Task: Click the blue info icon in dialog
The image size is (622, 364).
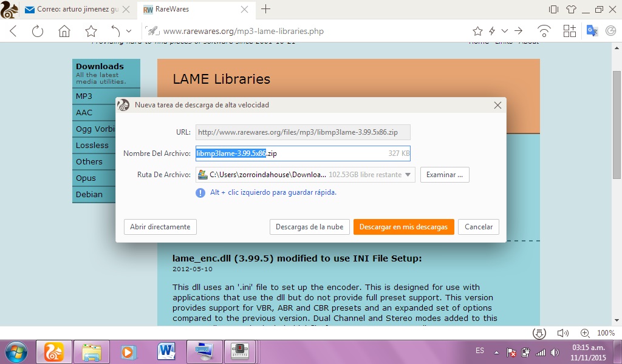Action: (200, 193)
